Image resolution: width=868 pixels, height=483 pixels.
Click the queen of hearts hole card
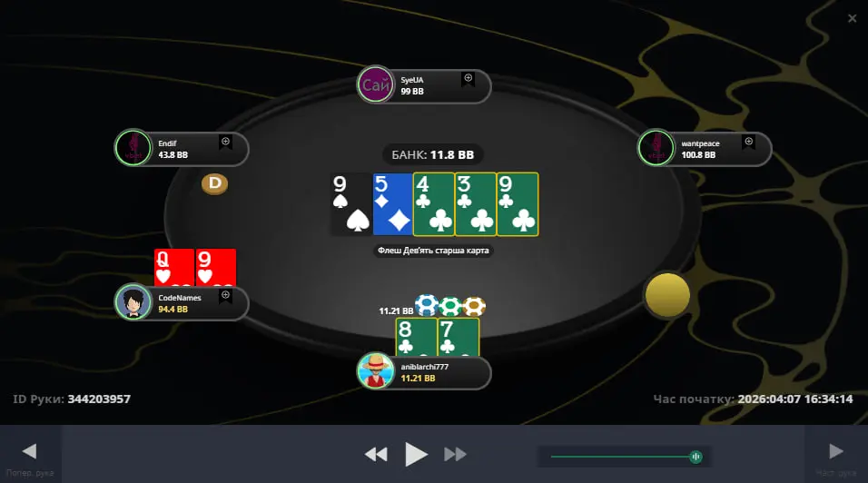[x=174, y=268]
